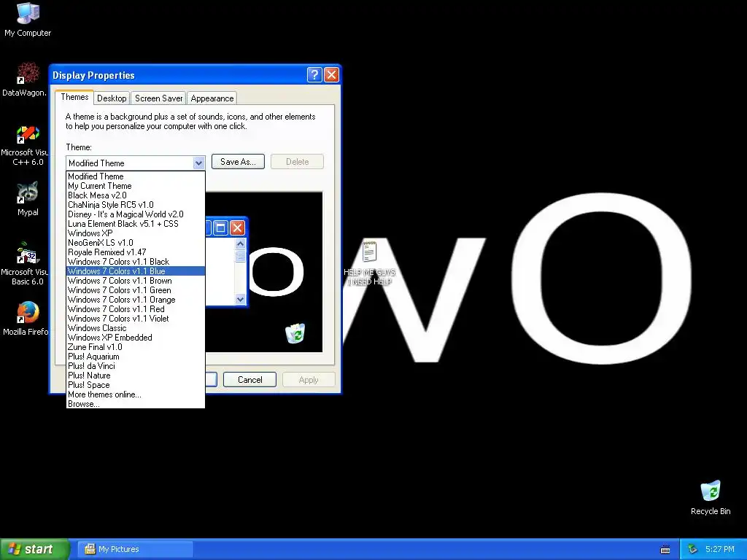Screen dimensions: 747x560
Task: Collapse the Theme dropdown arrow
Action: pos(198,163)
